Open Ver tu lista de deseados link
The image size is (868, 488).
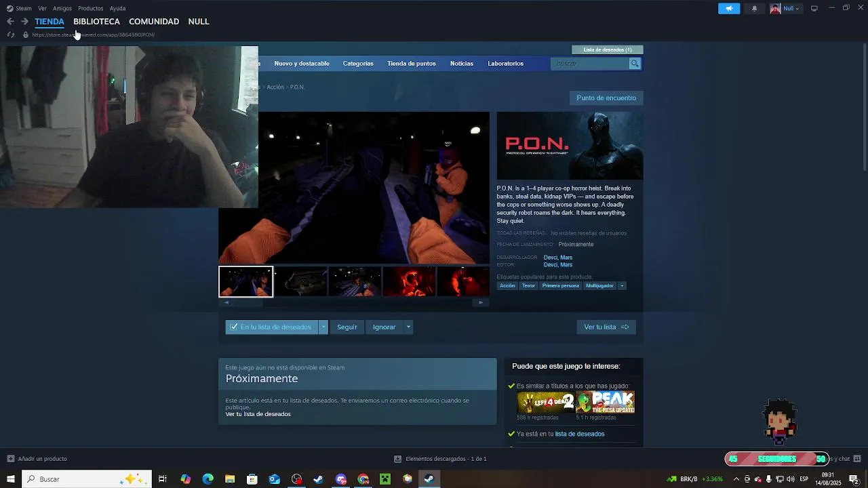pyautogui.click(x=258, y=414)
